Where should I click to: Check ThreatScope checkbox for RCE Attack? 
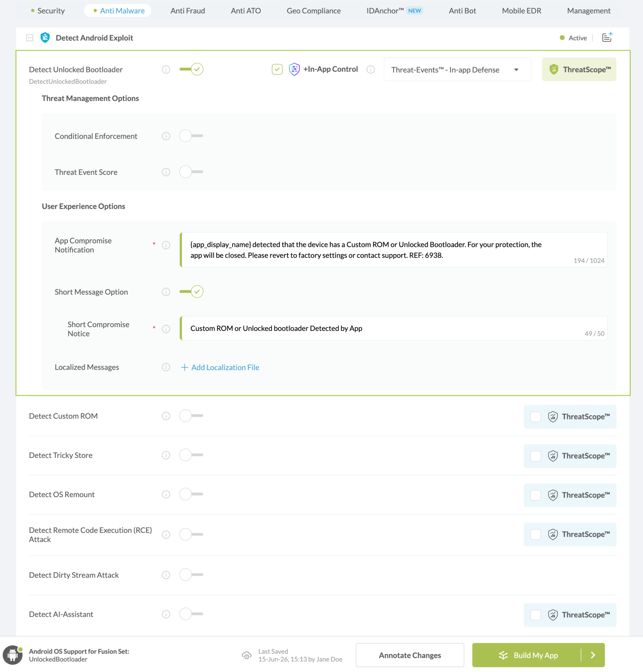click(535, 534)
